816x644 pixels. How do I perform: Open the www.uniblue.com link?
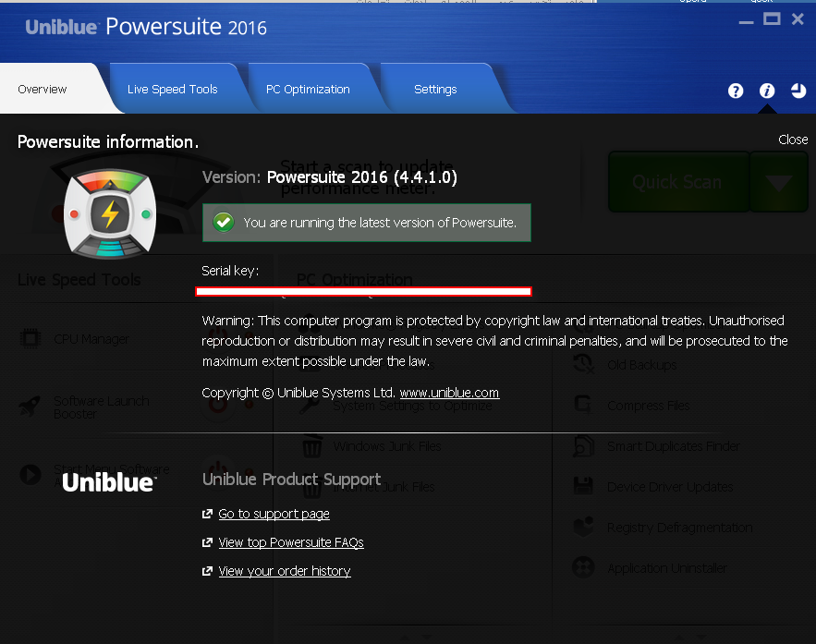(x=449, y=393)
